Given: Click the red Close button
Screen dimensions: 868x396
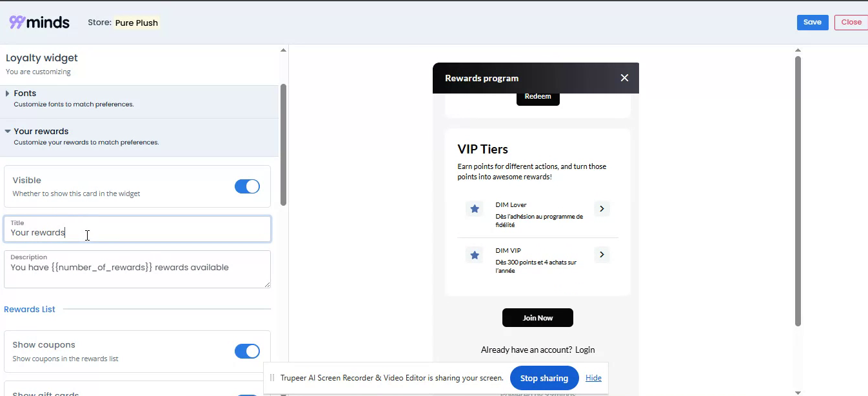Looking at the screenshot, I should (x=851, y=23).
